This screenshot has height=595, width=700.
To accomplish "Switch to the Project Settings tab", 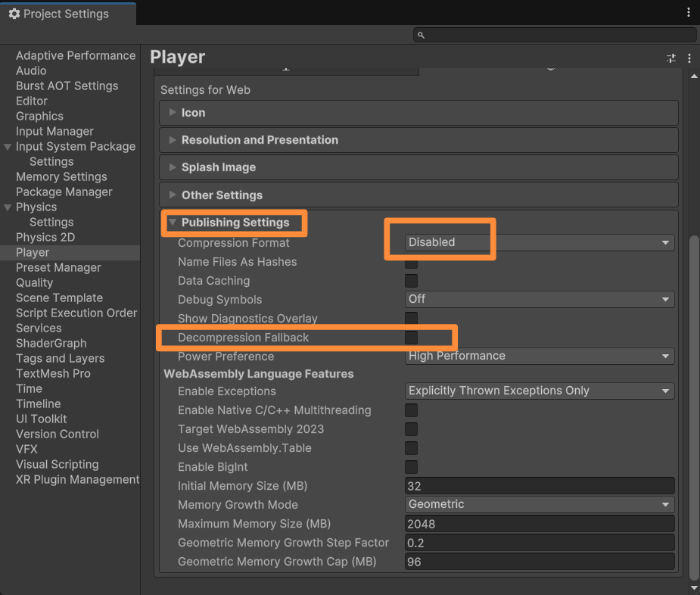I will [x=68, y=14].
